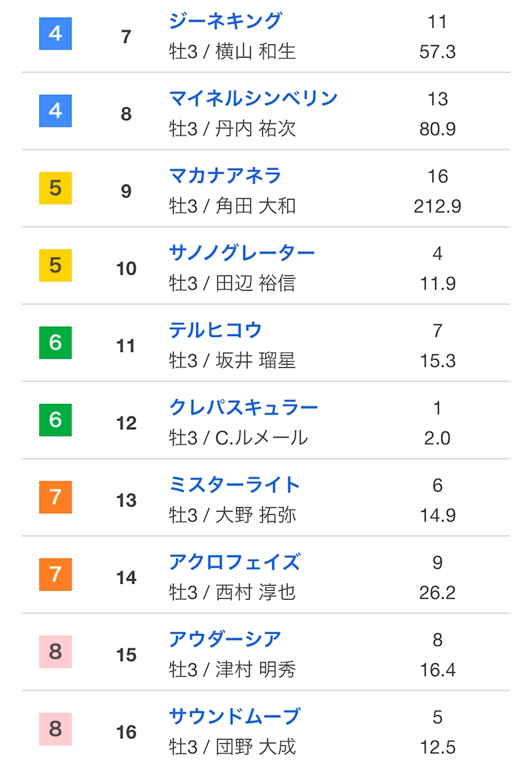Click the サノノグレーター link

click(x=242, y=253)
